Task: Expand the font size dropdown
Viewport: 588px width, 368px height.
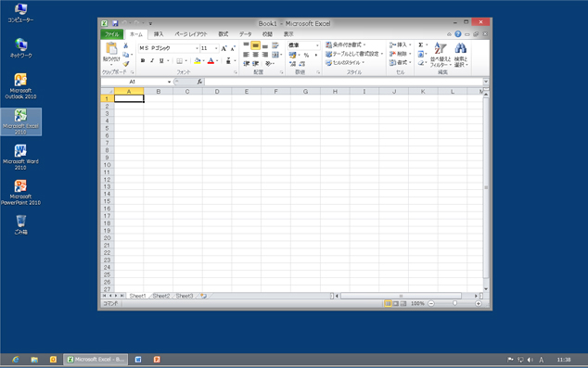Action: click(x=216, y=48)
